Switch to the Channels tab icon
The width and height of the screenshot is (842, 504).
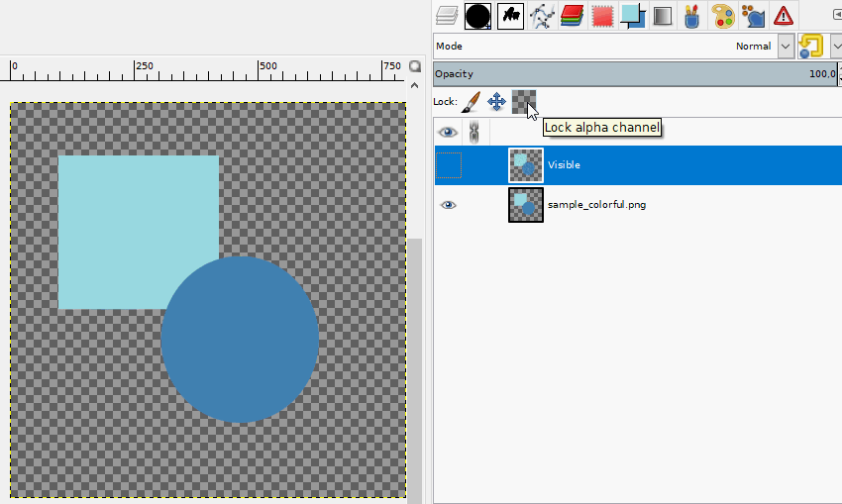(x=572, y=16)
